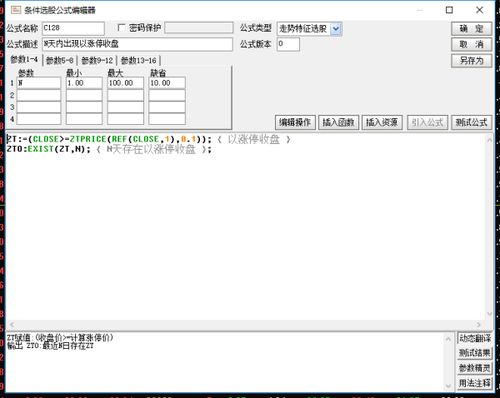Click the parameter 4 name field
The height and width of the screenshot is (398, 500).
[x=39, y=119]
